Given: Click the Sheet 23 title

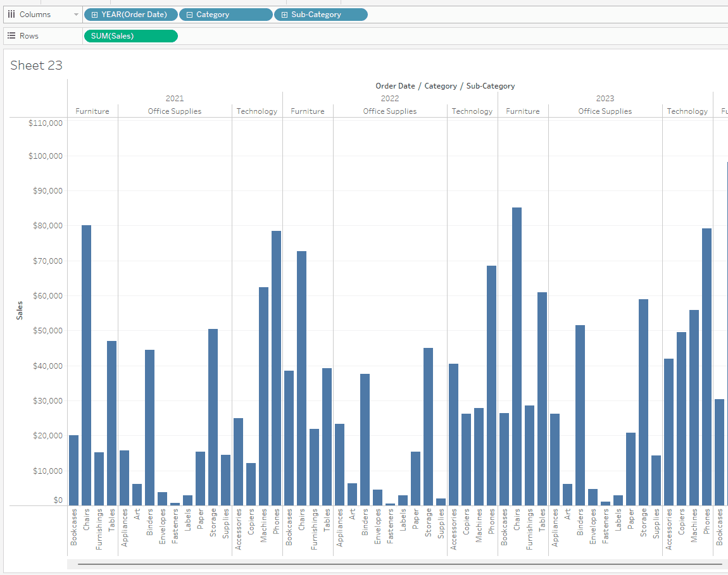Looking at the screenshot, I should (x=36, y=65).
